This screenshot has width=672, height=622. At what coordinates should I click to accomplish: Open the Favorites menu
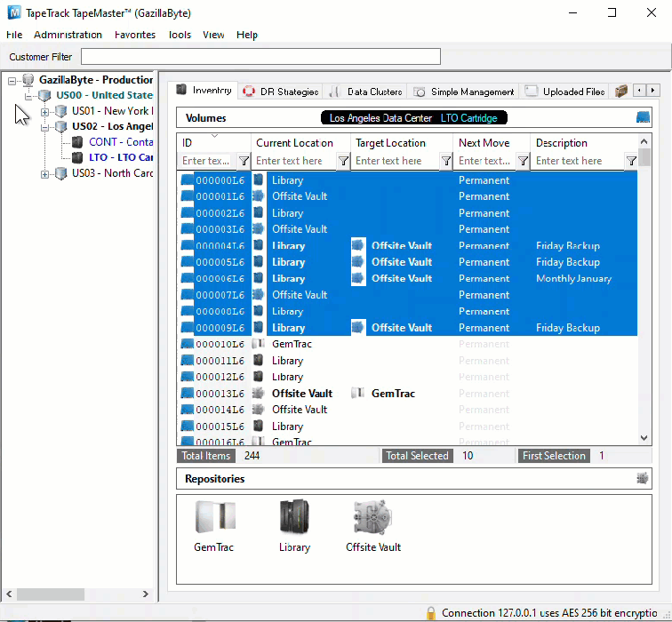tap(135, 35)
